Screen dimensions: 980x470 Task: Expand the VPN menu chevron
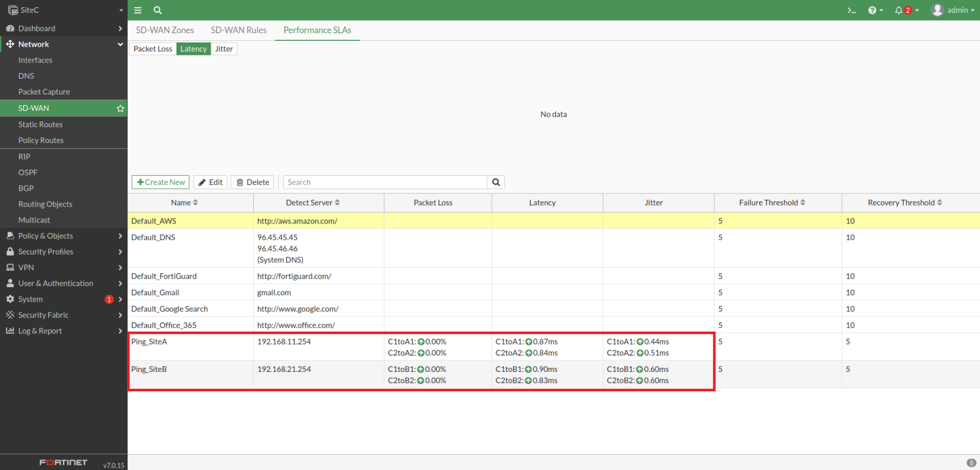tap(120, 267)
